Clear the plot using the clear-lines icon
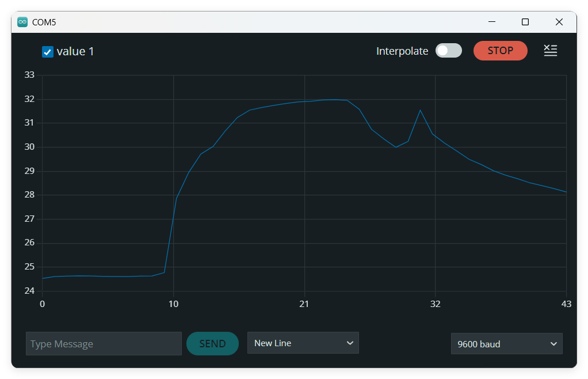588x379 pixels. 551,51
